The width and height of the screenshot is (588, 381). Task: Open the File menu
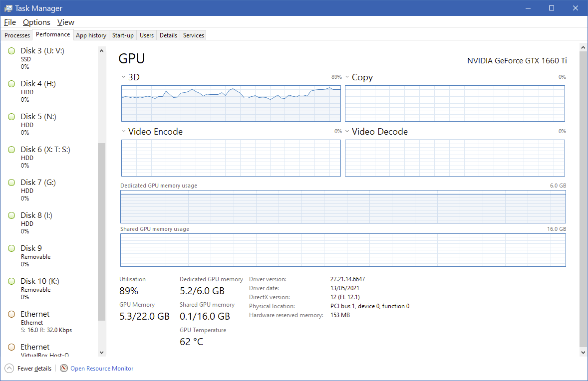tap(10, 22)
